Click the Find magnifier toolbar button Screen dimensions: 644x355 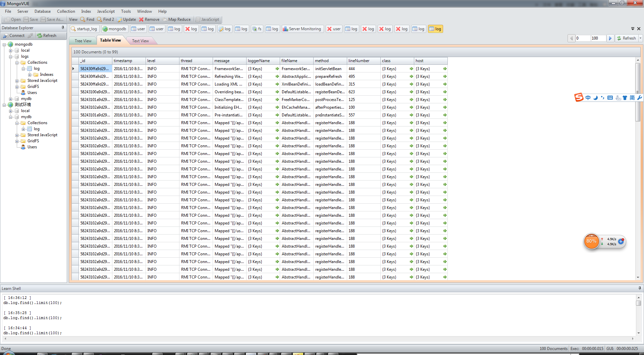coord(87,19)
